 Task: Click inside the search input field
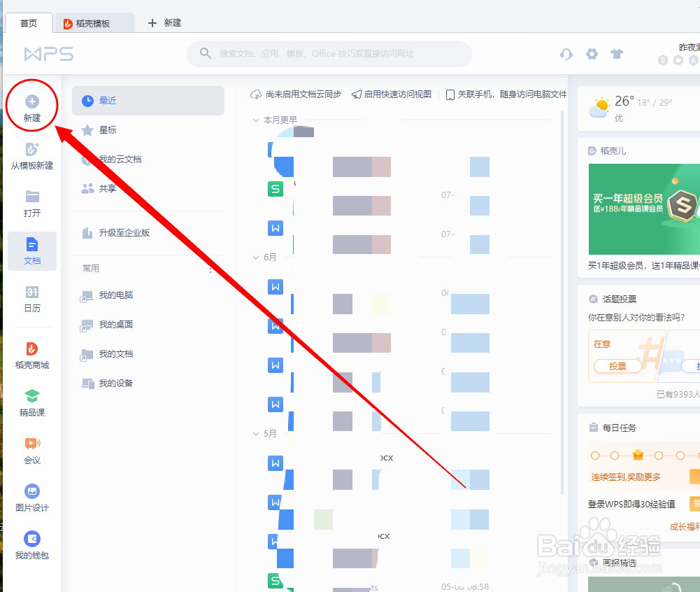pyautogui.click(x=329, y=54)
